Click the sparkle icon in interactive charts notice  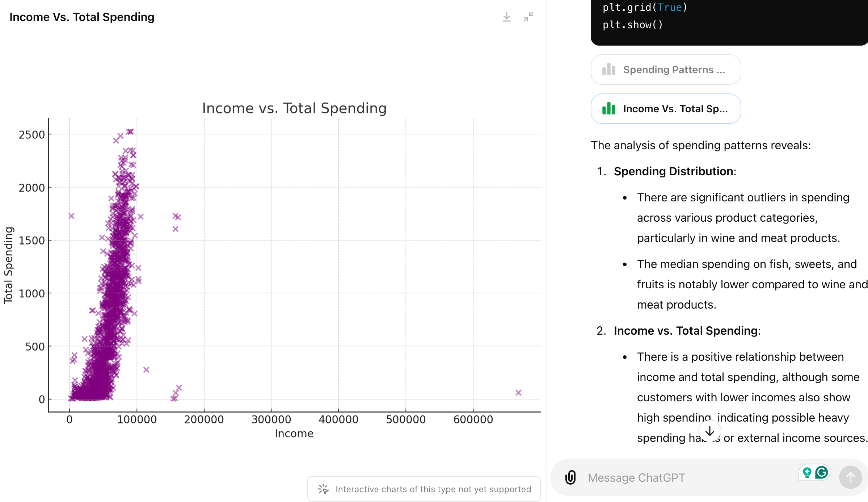point(323,489)
